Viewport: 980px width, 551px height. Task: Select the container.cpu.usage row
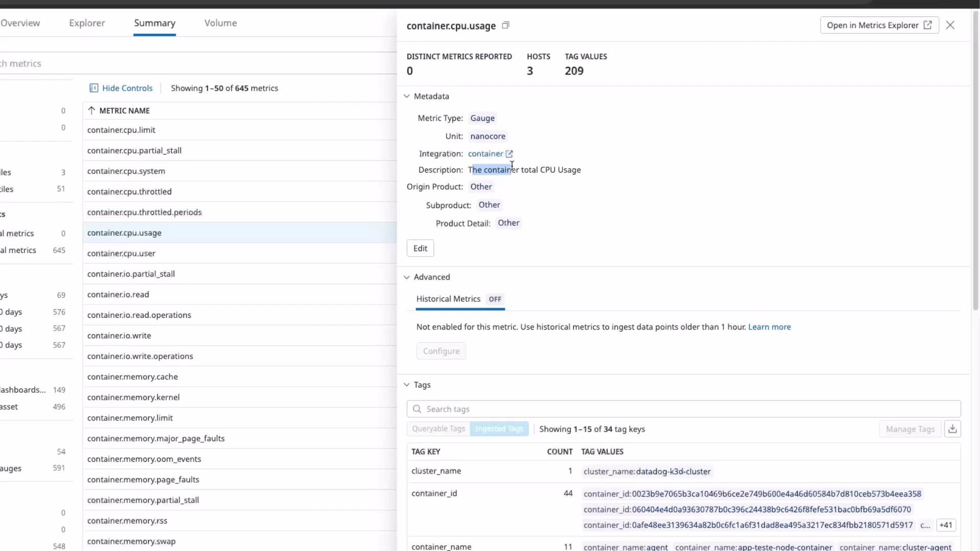tap(239, 233)
